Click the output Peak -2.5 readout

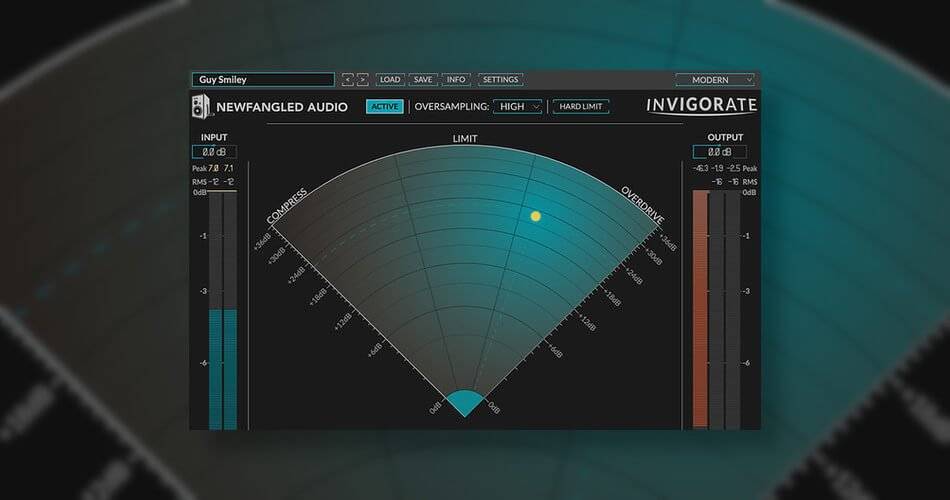point(734,168)
